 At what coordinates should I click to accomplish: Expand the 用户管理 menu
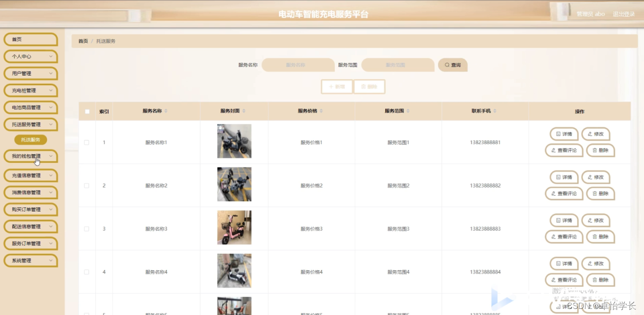point(30,74)
